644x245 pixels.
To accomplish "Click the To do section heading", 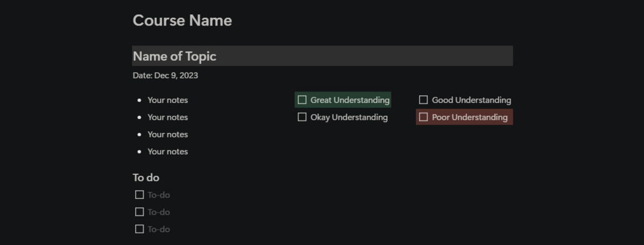I will pos(146,177).
